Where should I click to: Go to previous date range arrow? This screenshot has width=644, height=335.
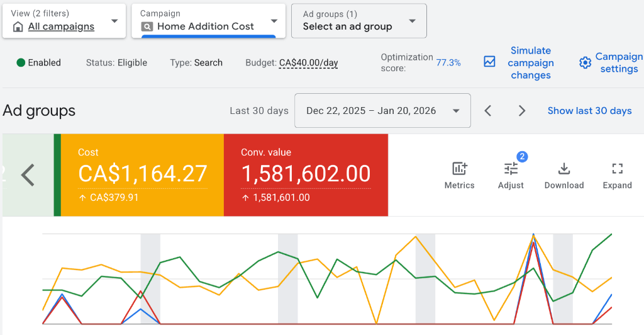click(488, 111)
